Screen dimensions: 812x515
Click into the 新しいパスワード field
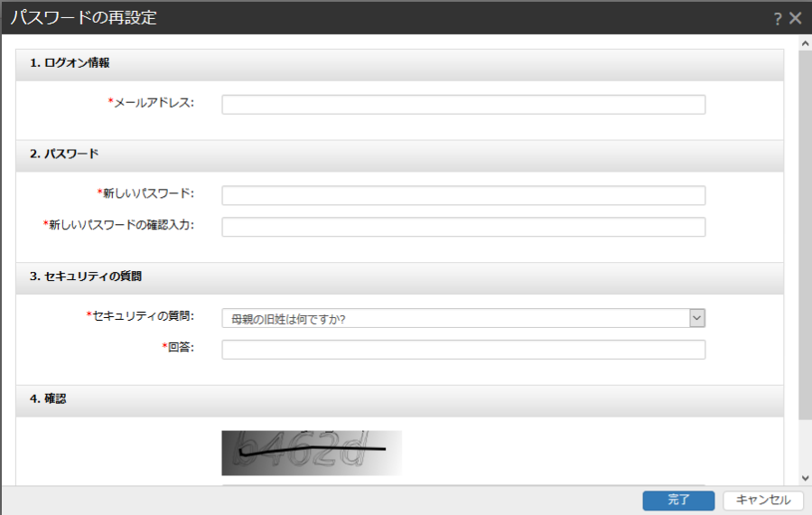pyautogui.click(x=463, y=196)
